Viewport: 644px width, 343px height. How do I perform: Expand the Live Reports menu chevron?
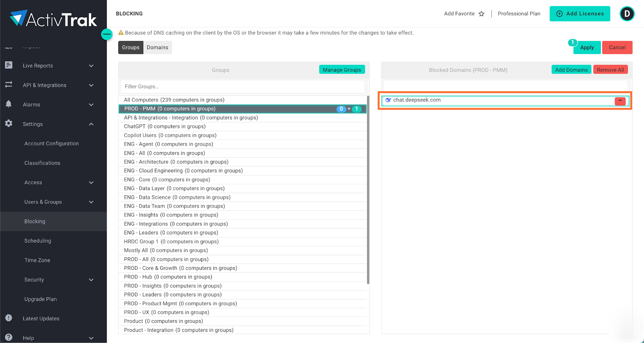tap(91, 66)
